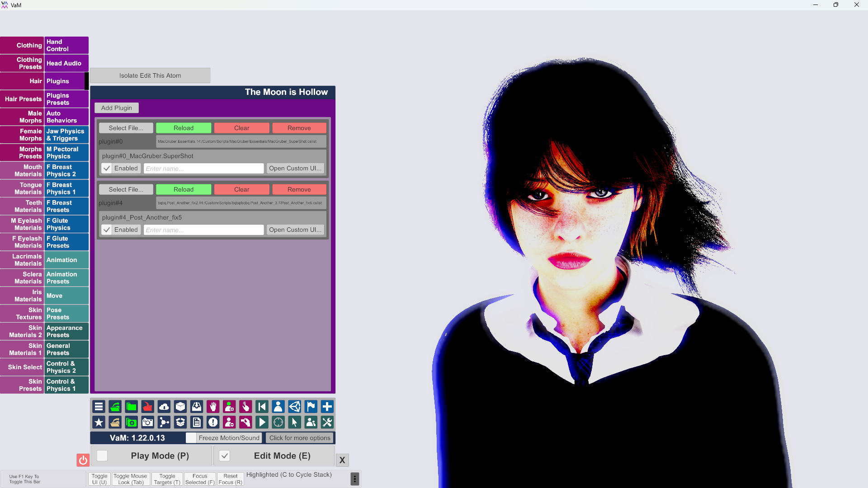This screenshot has height=488, width=868.
Task: Check the Play Mode (P) checkbox
Action: pyautogui.click(x=102, y=456)
